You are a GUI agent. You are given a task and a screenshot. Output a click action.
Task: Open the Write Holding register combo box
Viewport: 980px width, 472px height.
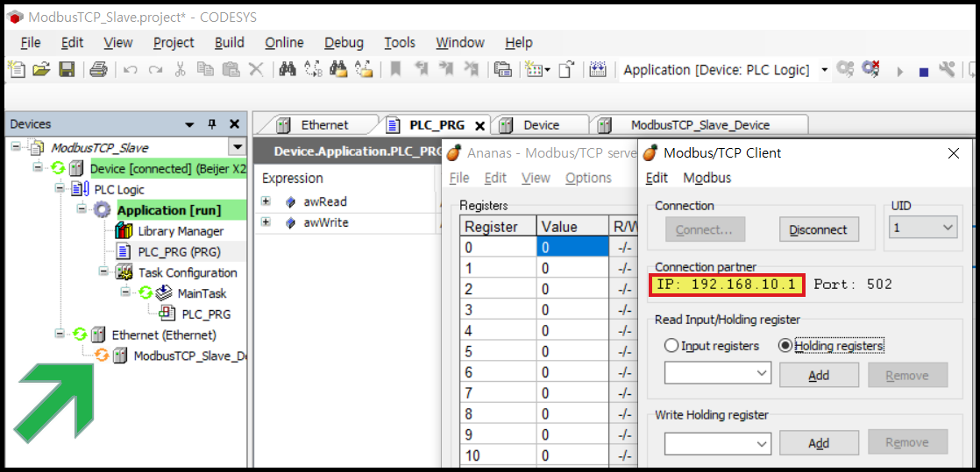point(718,443)
